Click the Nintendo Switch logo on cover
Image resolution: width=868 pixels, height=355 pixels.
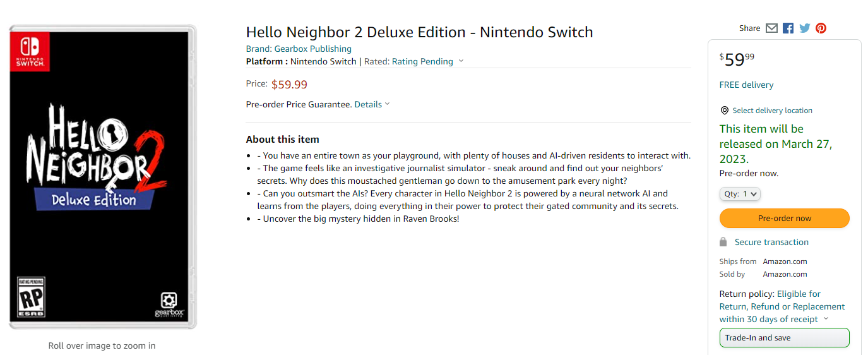point(30,51)
